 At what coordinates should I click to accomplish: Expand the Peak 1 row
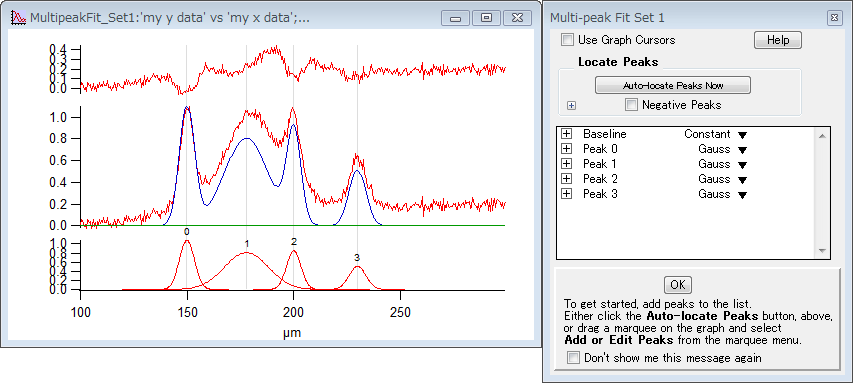click(567, 164)
